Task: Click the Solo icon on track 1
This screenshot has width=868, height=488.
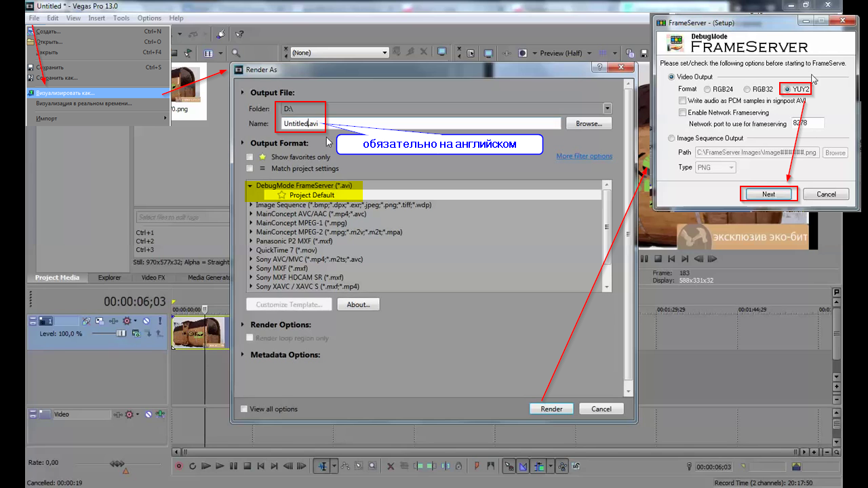Action: 160,321
